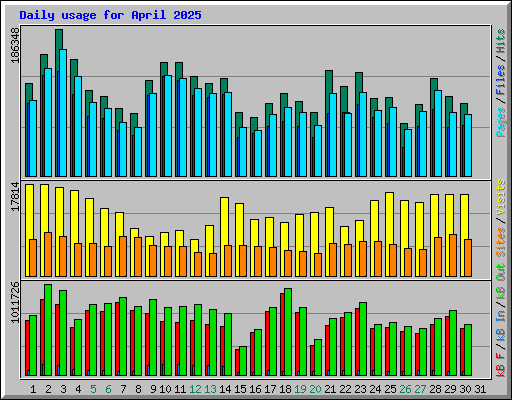Click day 30 on the x-axis
512x400 pixels.
(465, 389)
